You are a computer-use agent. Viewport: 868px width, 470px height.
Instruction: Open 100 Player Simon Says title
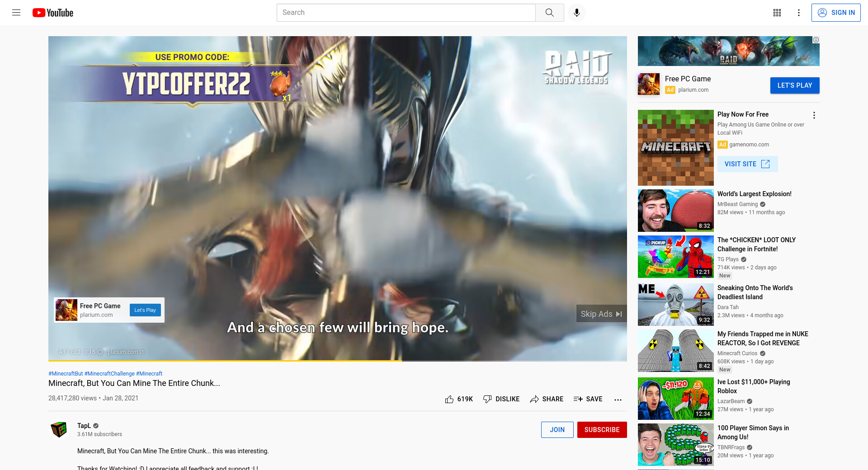[753, 432]
